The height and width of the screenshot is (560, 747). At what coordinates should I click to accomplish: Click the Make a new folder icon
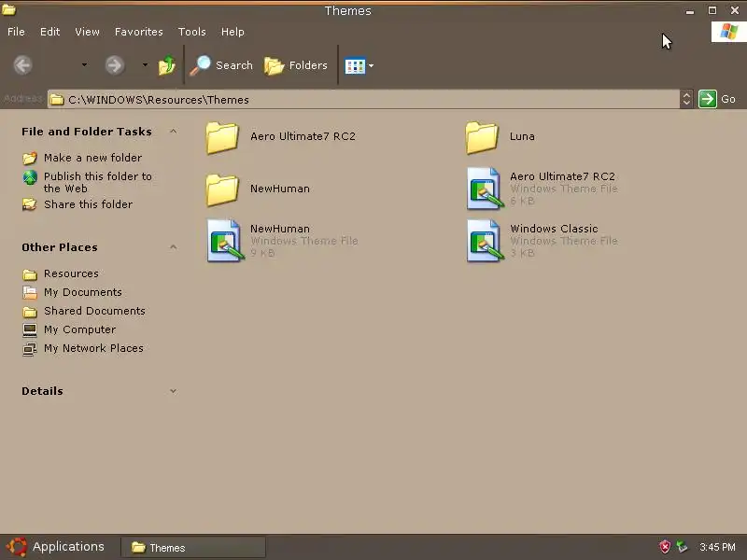tap(30, 158)
